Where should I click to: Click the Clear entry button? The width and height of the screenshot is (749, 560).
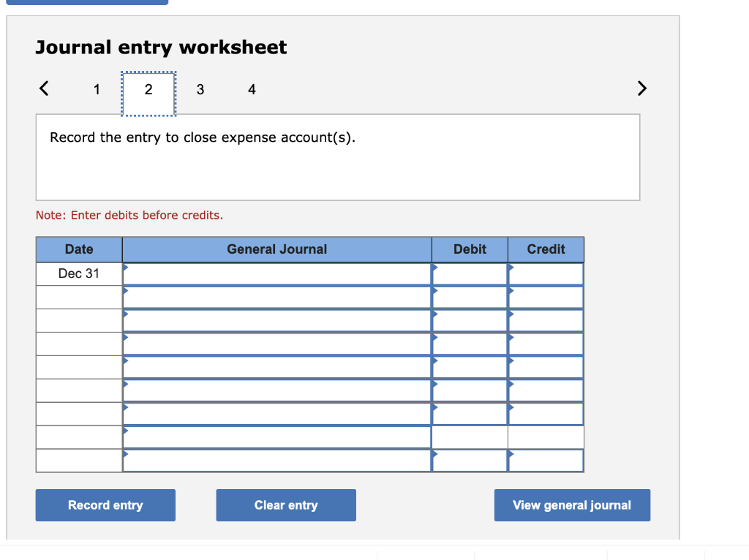[x=286, y=505]
